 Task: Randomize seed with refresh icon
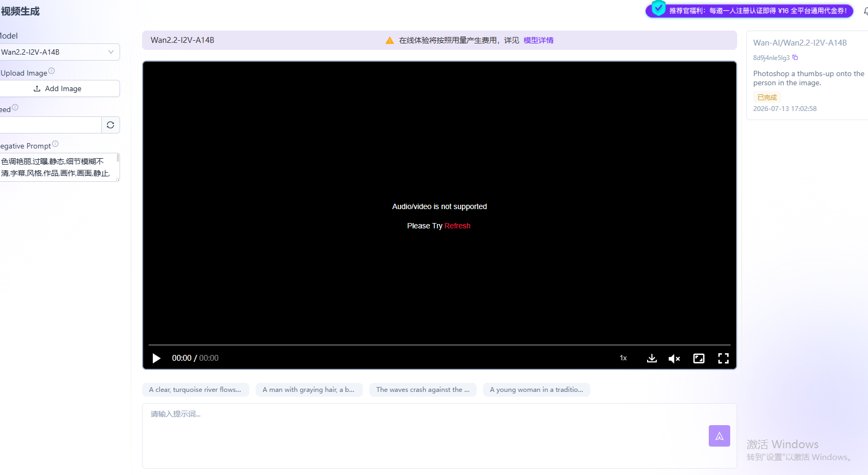[110, 125]
